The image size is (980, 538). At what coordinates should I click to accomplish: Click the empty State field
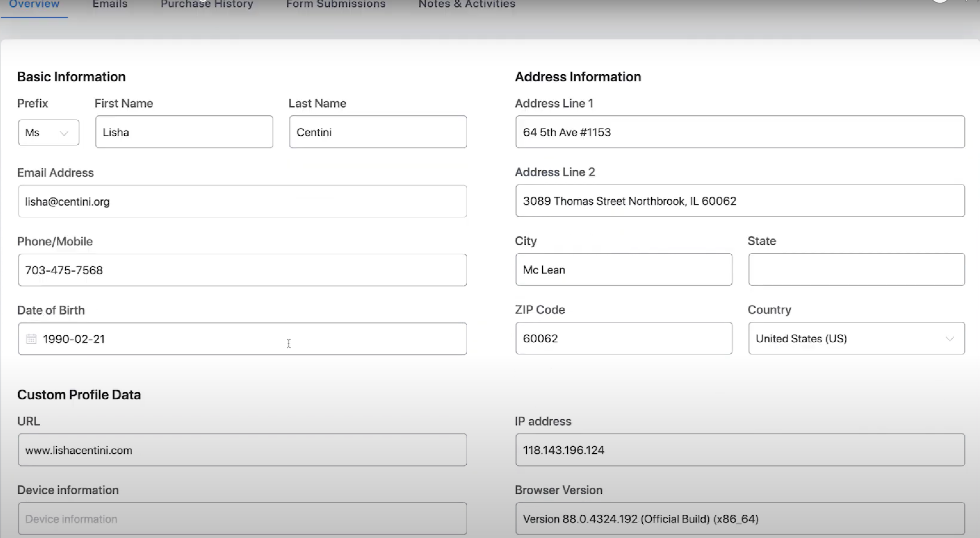click(x=856, y=269)
